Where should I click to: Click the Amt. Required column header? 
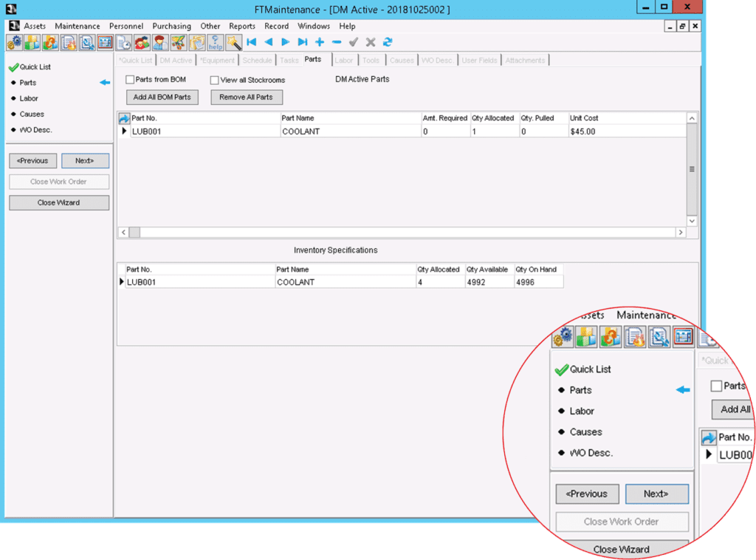(x=444, y=118)
